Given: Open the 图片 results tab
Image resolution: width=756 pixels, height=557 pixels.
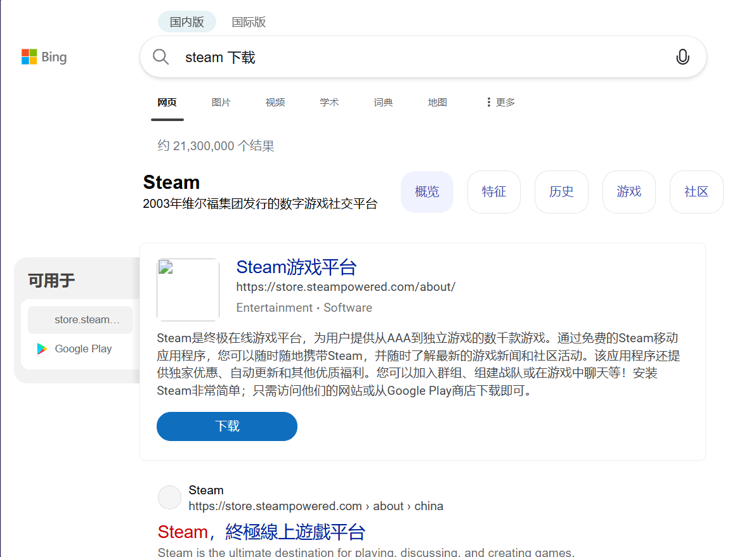Looking at the screenshot, I should coord(221,102).
